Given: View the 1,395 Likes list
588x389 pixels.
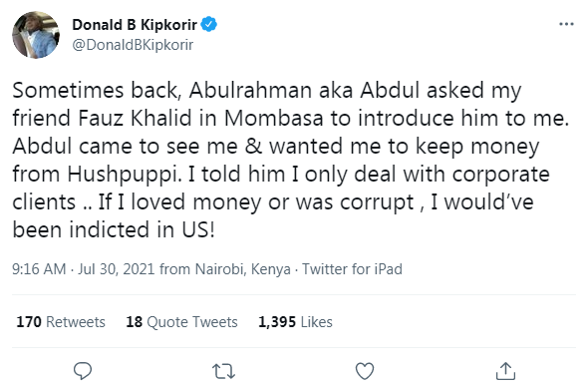Looking at the screenshot, I should (x=296, y=322).
